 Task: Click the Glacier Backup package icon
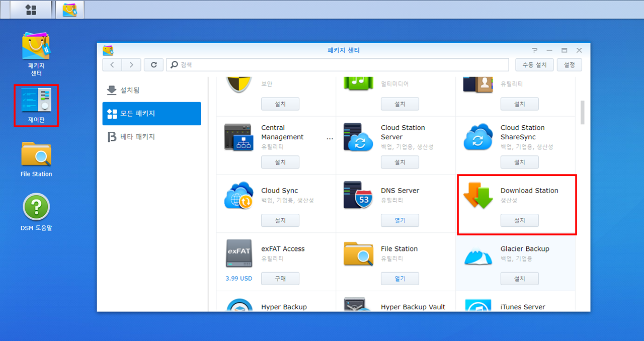pyautogui.click(x=478, y=257)
